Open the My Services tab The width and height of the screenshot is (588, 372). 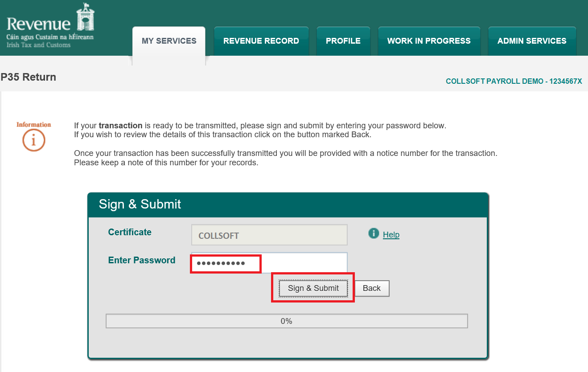coord(169,41)
